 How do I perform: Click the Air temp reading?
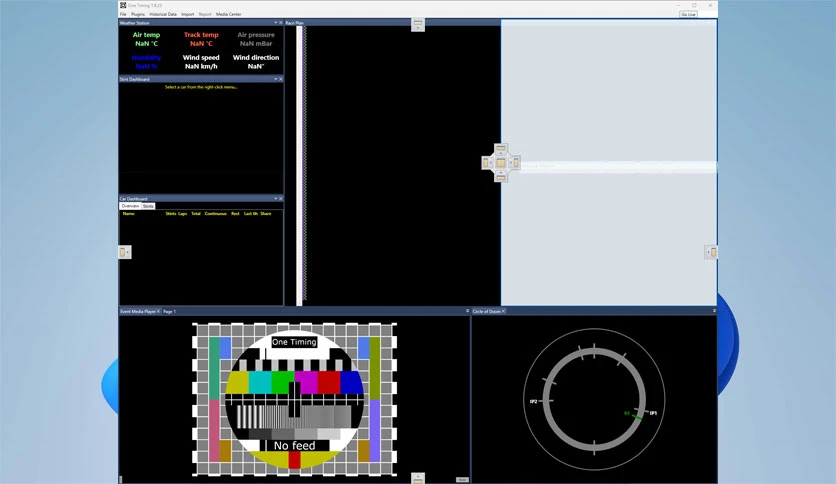147,39
